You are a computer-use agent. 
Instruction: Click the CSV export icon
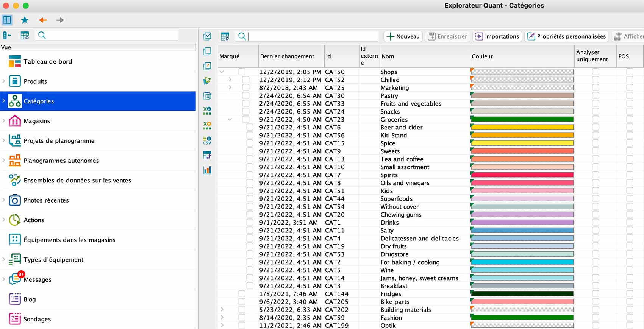[207, 140]
